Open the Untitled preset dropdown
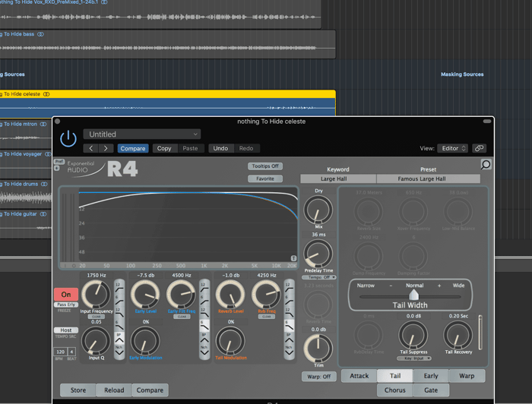The height and width of the screenshot is (404, 532). [142, 134]
